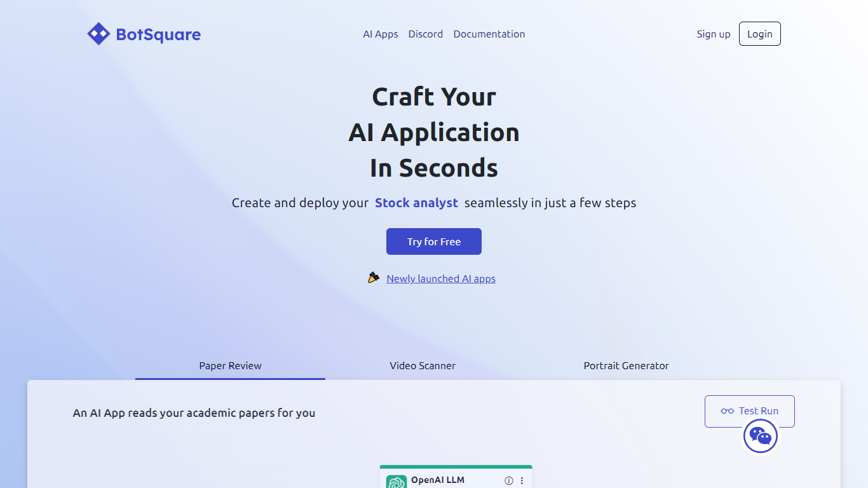Click text An AI App reads your academic papers
868x488 pixels.
point(194,413)
